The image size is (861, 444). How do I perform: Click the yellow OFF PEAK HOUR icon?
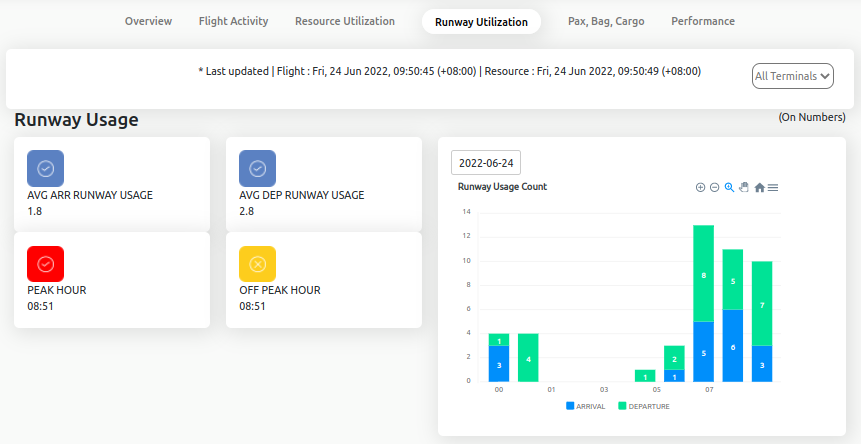point(257,264)
